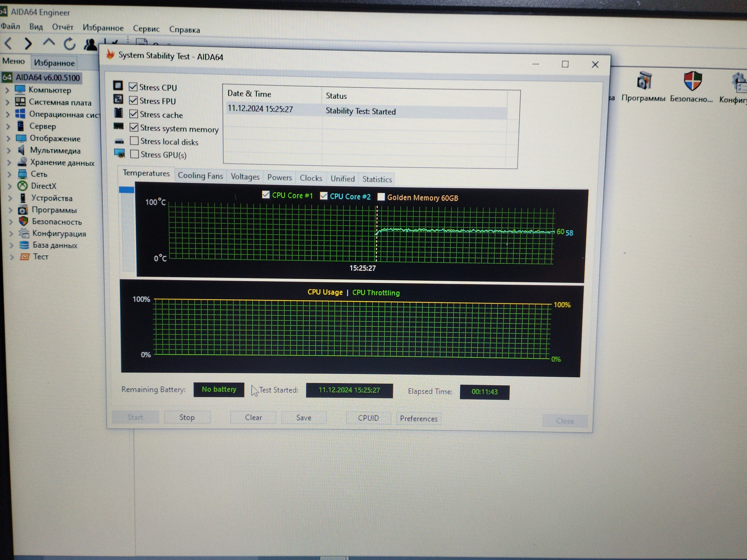
Task: Open the Отчёт menu
Action: (63, 27)
